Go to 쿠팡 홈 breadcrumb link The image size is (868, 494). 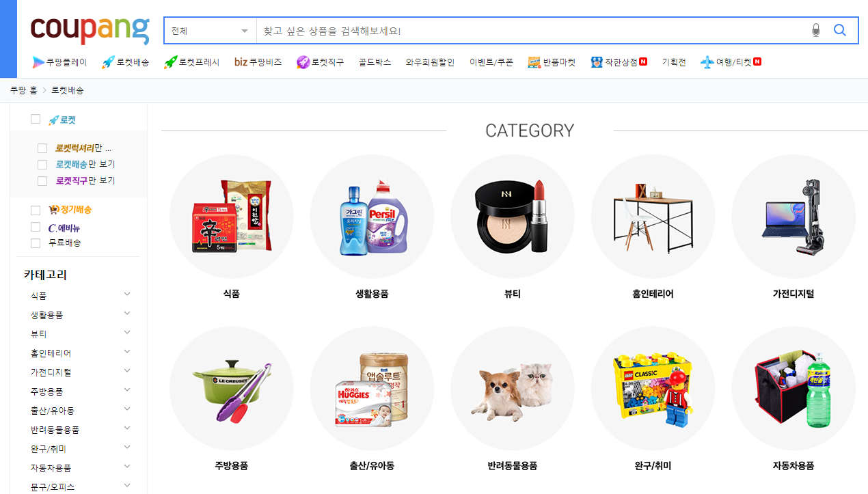tap(24, 90)
